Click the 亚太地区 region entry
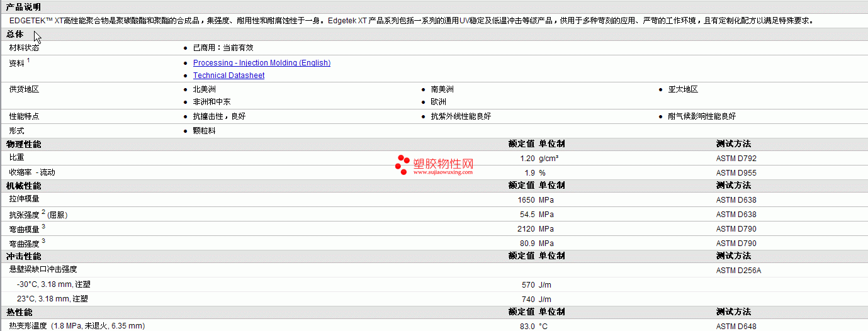The width and height of the screenshot is (868, 331). (x=684, y=89)
